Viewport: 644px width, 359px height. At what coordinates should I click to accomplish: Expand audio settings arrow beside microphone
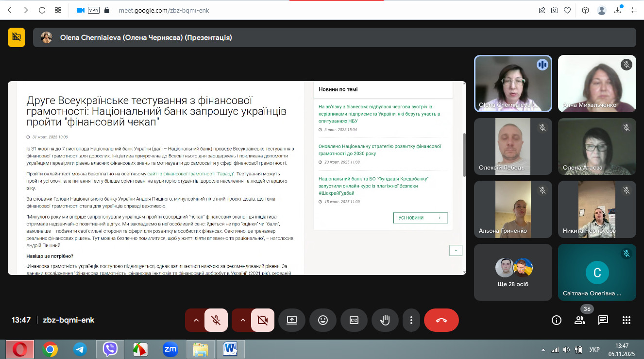tap(196, 320)
